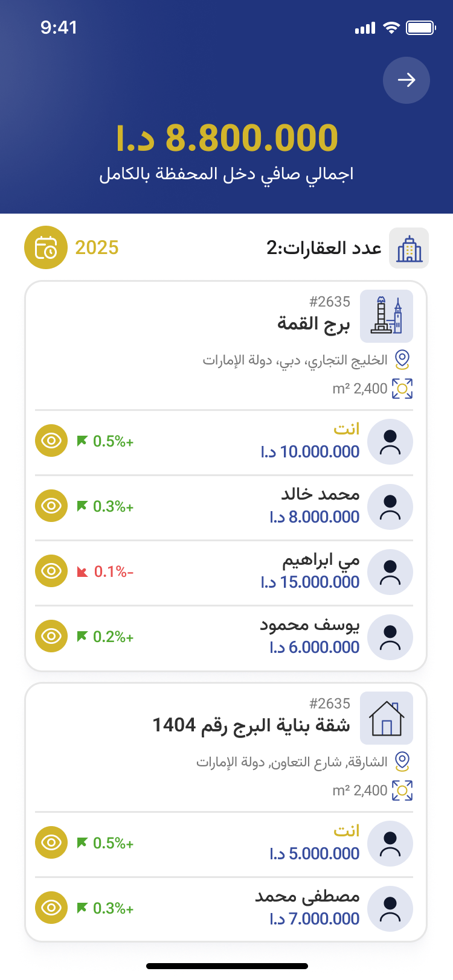Tap the tower icon for برج القمة

(387, 316)
